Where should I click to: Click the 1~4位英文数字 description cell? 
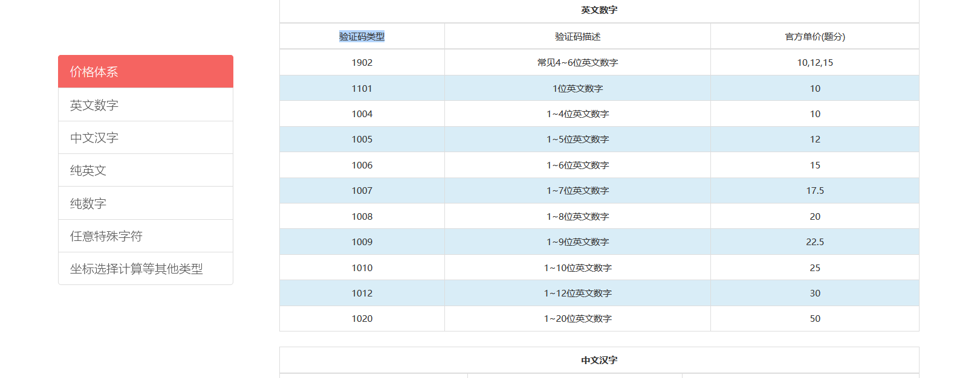(578, 114)
